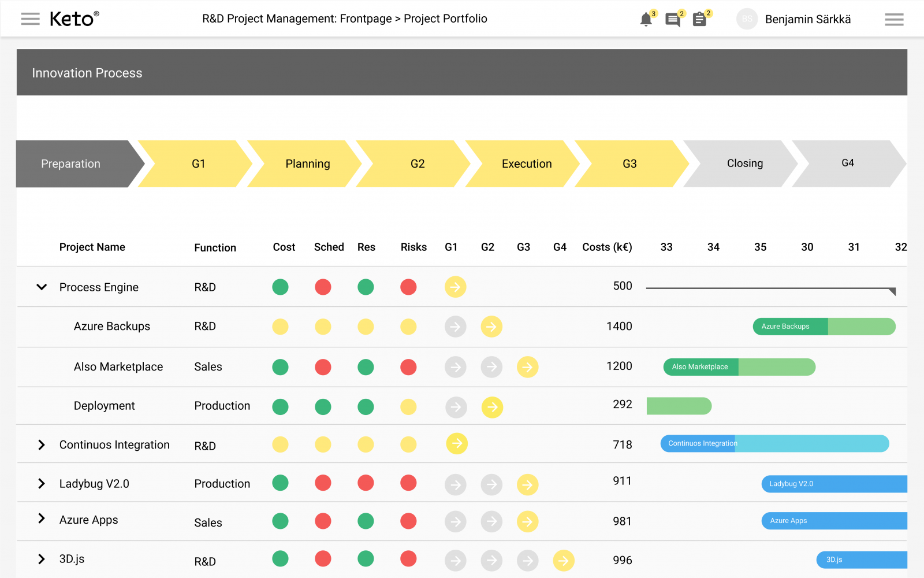Click 3D.js G3 gray arrow

coord(527,560)
